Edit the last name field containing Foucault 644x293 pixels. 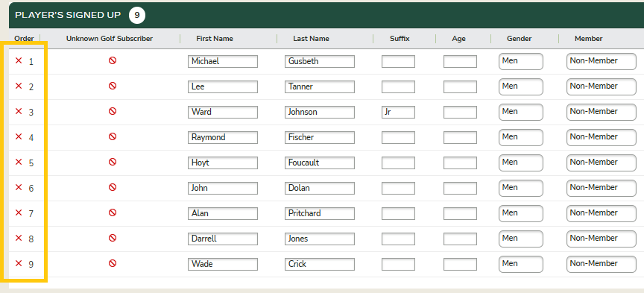(x=320, y=163)
